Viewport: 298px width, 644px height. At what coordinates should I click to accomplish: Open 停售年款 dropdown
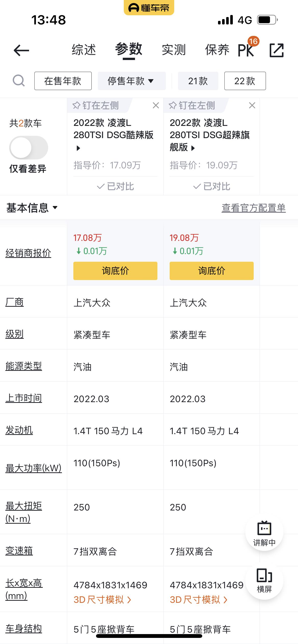(132, 81)
